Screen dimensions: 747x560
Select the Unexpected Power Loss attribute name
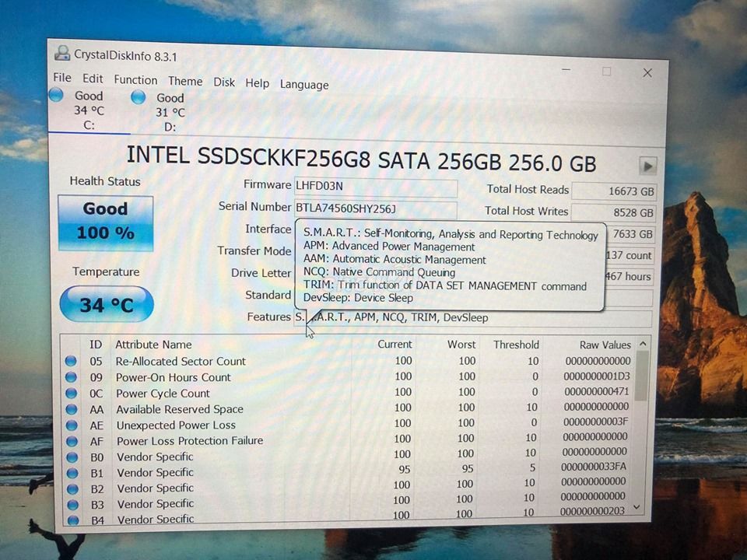point(177,425)
